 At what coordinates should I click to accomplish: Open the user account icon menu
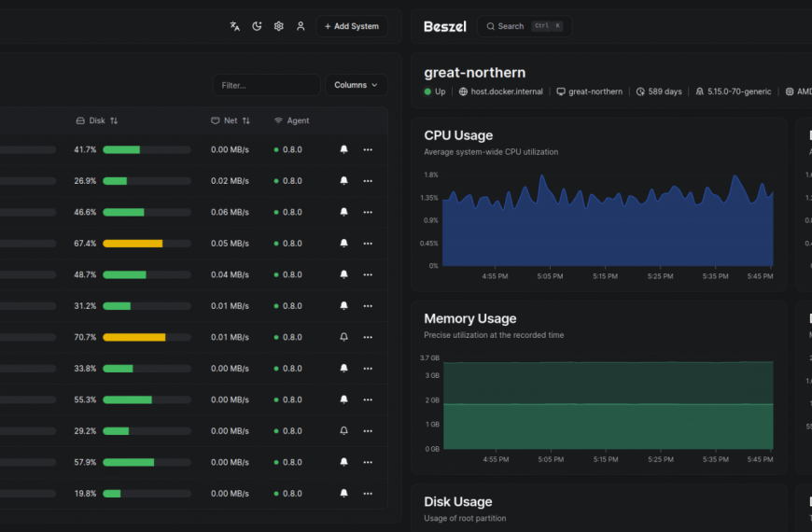[x=301, y=26]
